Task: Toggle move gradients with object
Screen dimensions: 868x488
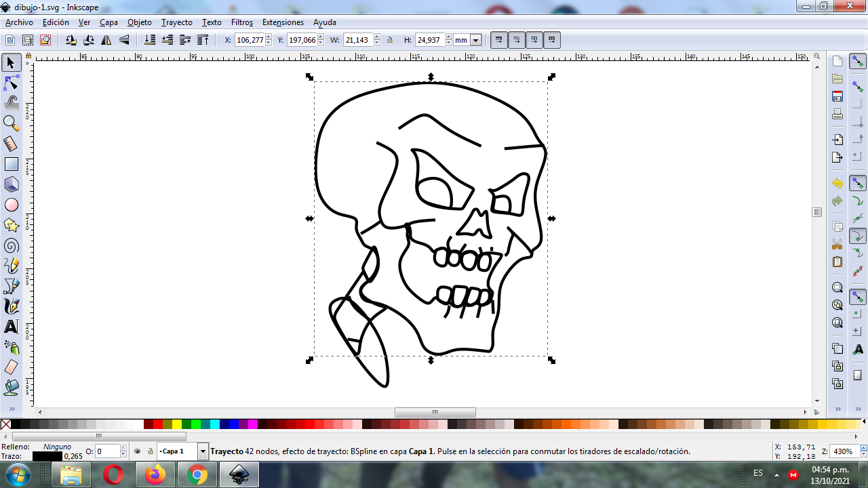Action: coord(534,40)
